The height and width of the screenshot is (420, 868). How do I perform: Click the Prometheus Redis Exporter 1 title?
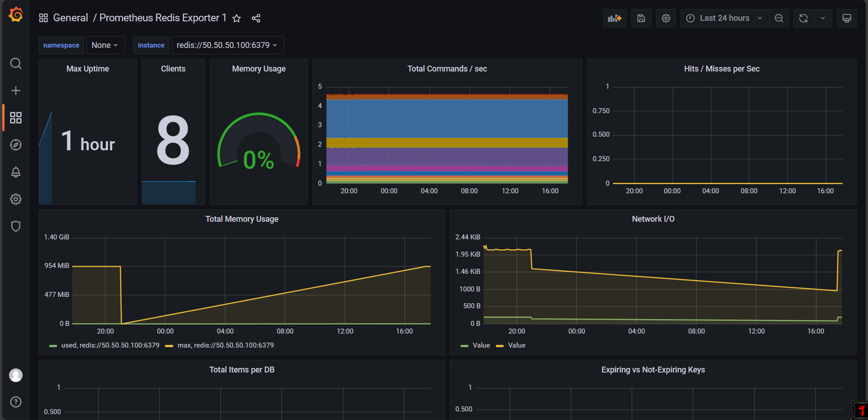pyautogui.click(x=163, y=18)
